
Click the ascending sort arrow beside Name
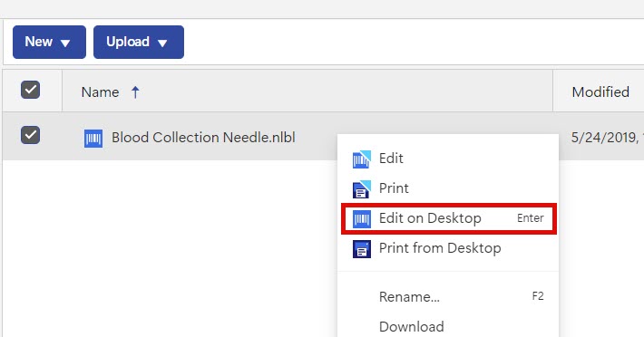[135, 92]
